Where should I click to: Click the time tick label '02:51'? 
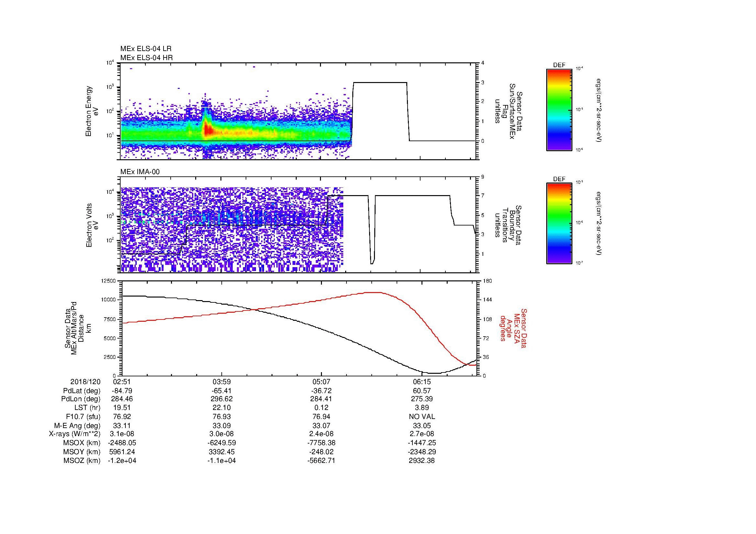click(122, 382)
